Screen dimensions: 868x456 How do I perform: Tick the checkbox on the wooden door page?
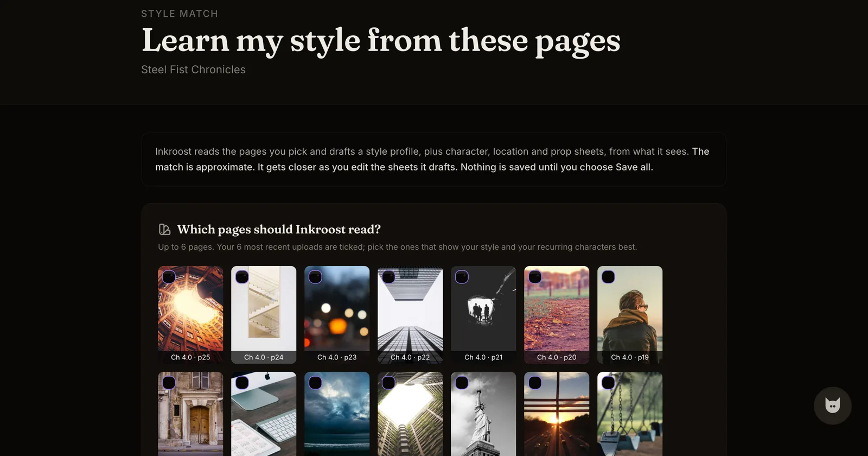[x=169, y=383]
